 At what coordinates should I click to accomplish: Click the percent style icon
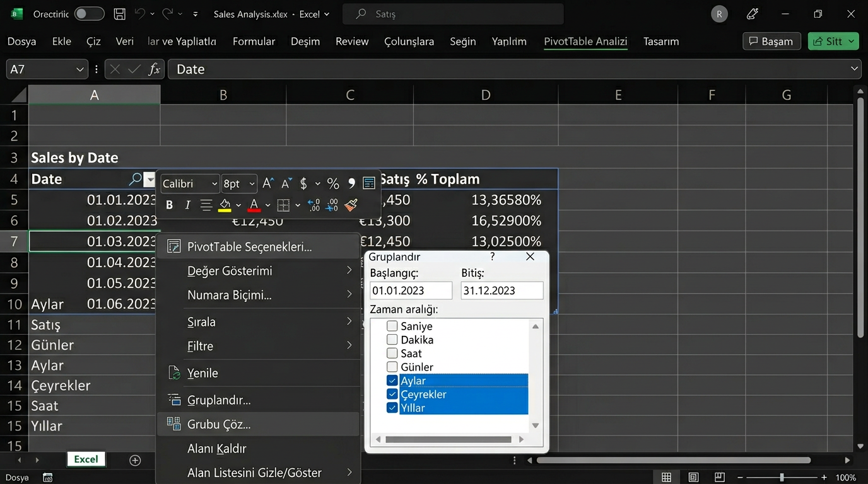tap(333, 183)
